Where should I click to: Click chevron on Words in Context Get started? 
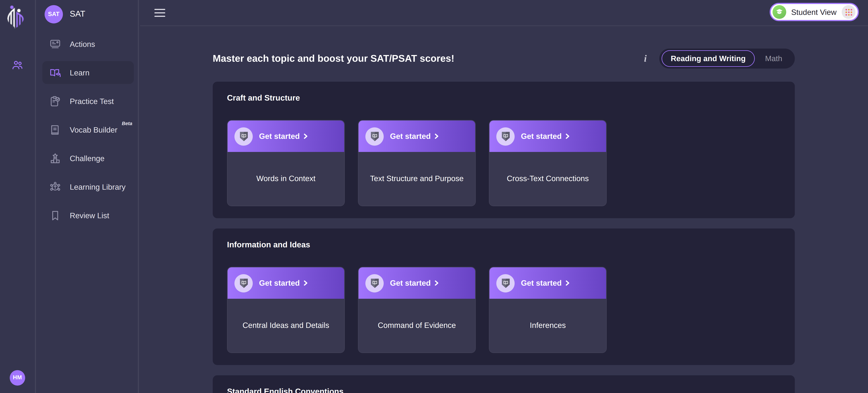(306, 136)
